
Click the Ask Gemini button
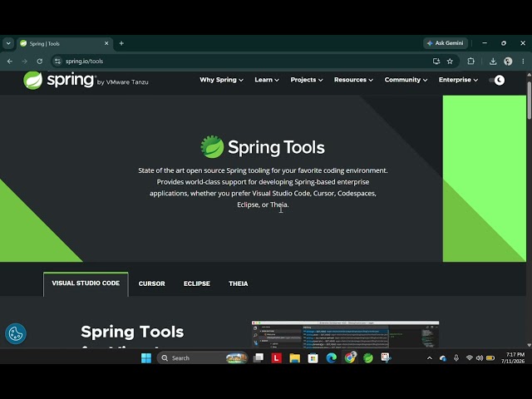446,43
